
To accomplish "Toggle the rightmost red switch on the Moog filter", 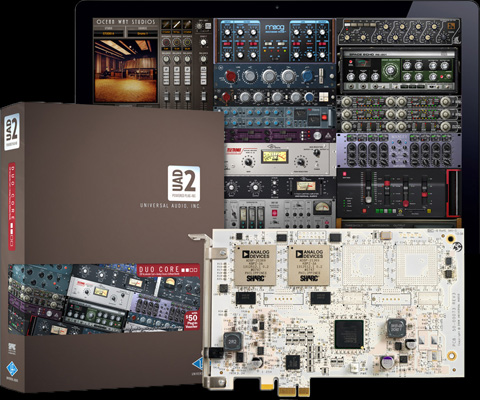I will click(x=322, y=44).
